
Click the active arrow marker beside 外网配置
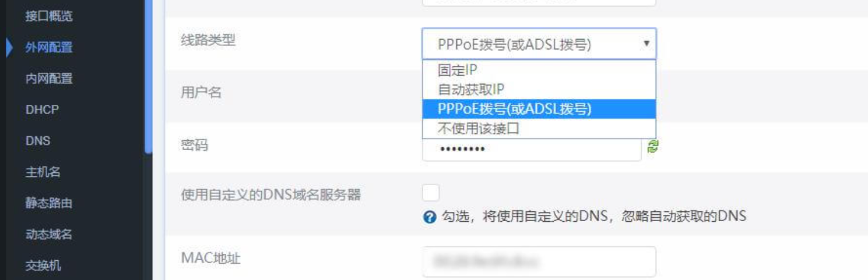[x=9, y=48]
